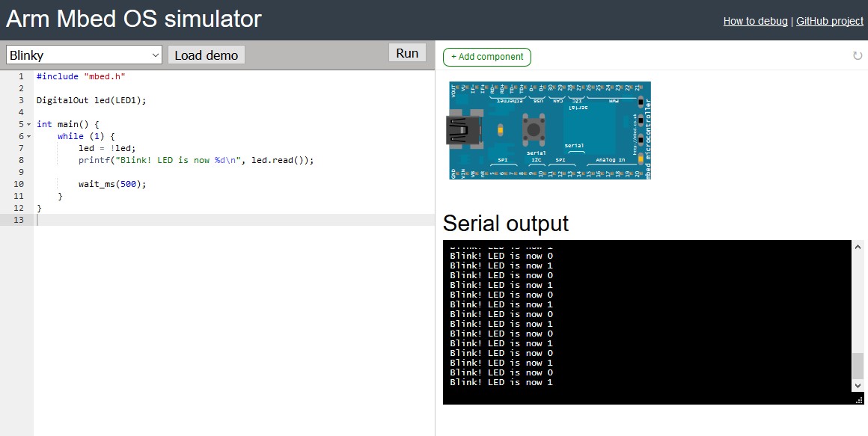Collapse the main() function fold arrow

pos(28,124)
